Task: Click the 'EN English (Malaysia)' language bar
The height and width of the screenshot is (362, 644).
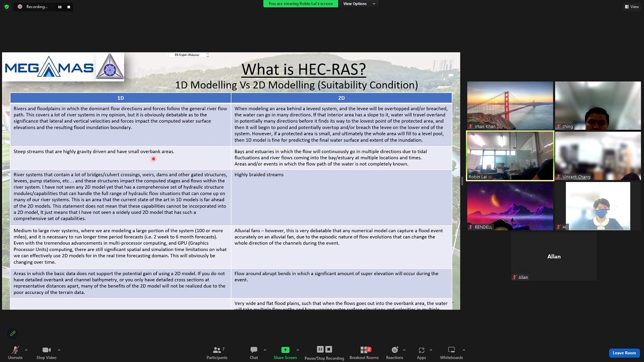Action: (188, 55)
